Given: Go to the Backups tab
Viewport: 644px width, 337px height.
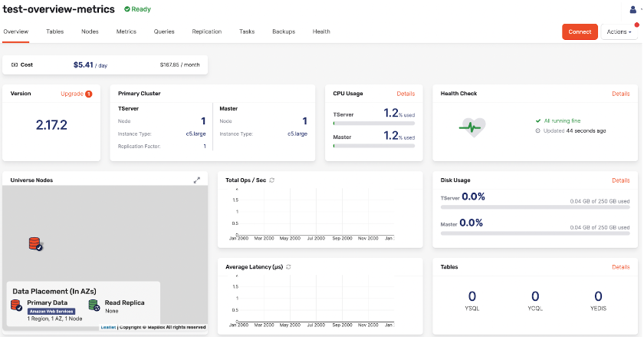Looking at the screenshot, I should click(284, 31).
